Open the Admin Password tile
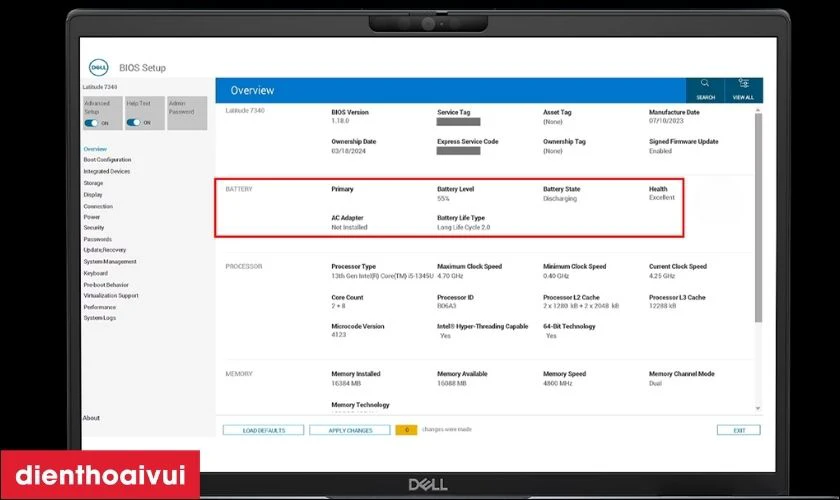 (x=187, y=112)
